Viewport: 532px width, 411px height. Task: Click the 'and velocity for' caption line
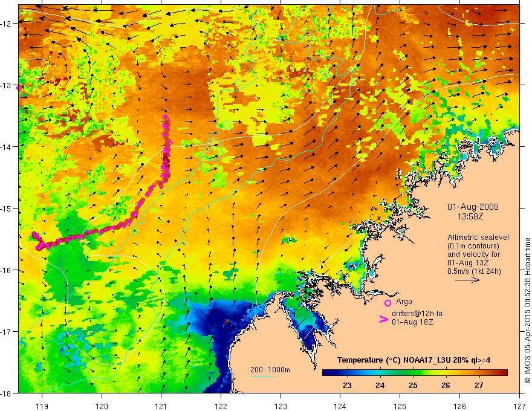[x=473, y=254]
